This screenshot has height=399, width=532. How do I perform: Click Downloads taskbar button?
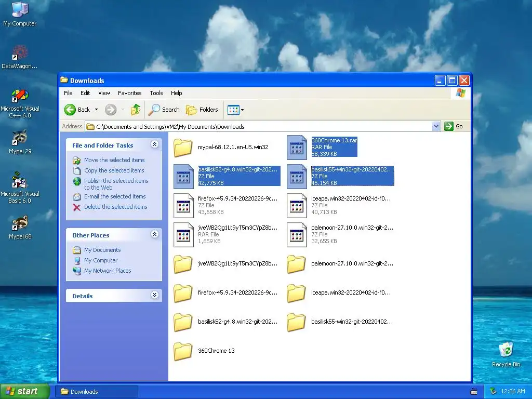point(98,392)
